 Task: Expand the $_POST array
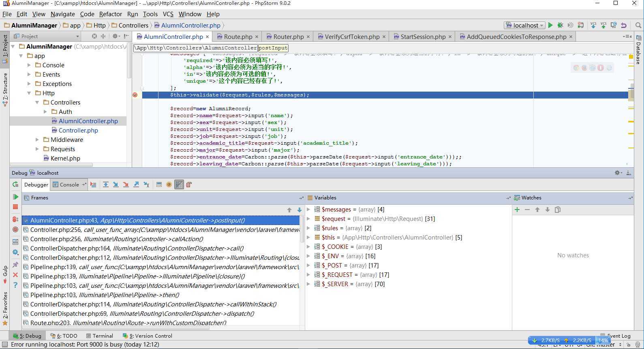[309, 265]
